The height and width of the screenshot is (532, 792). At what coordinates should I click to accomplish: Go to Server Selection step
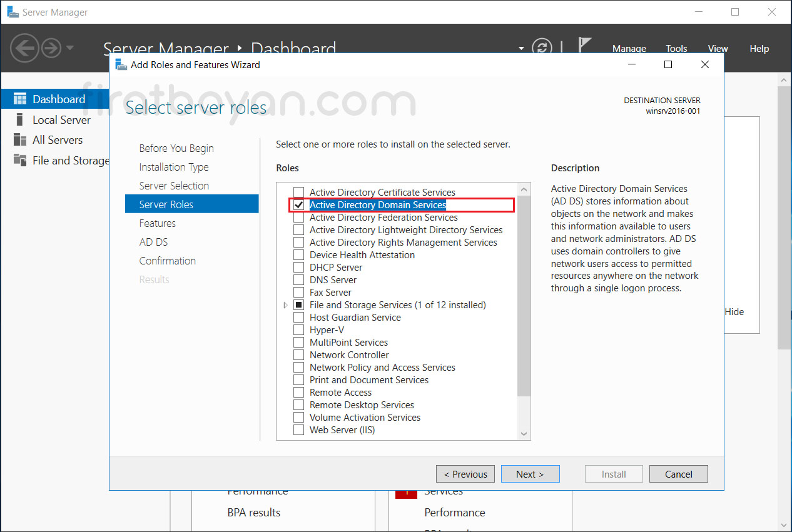(x=174, y=186)
